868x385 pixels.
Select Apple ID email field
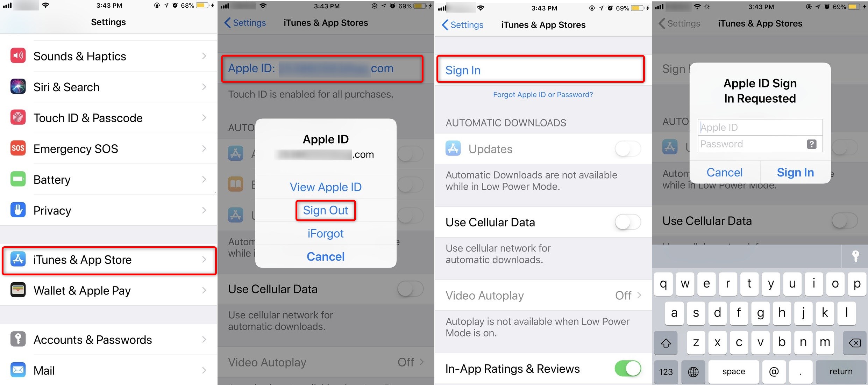click(x=759, y=126)
